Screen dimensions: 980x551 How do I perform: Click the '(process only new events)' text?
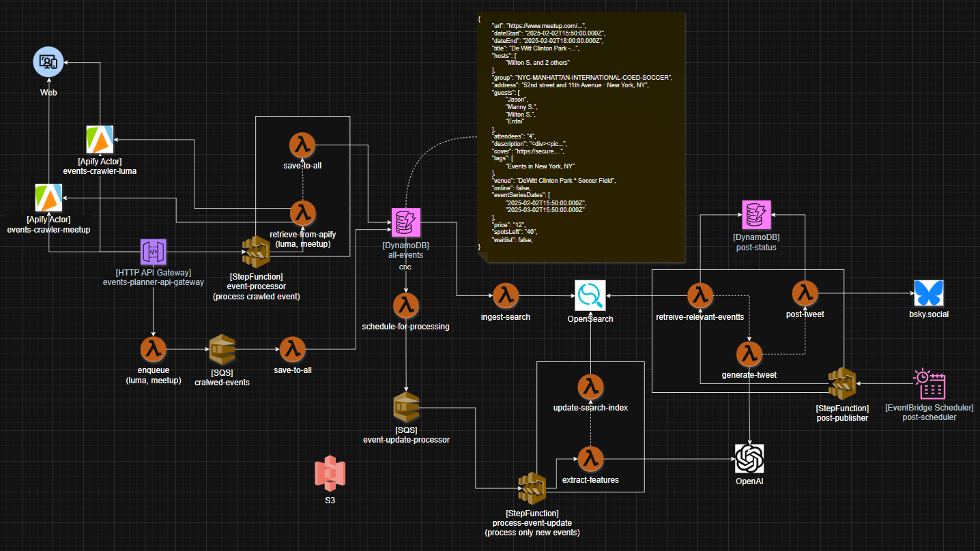point(532,532)
